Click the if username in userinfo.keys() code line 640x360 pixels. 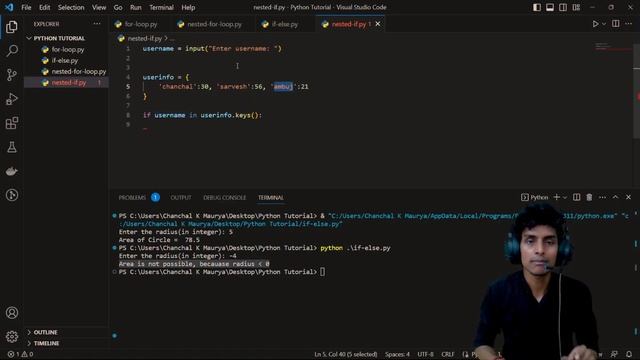point(202,116)
